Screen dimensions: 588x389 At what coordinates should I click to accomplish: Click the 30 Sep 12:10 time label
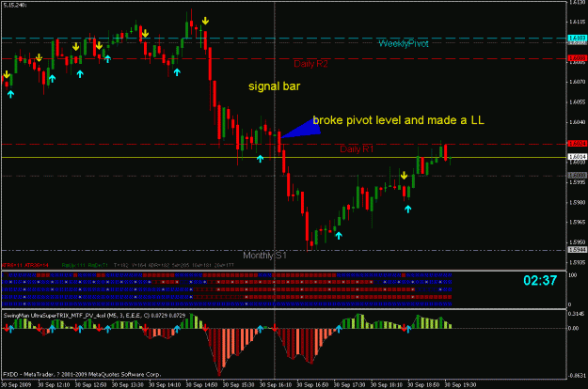(54, 385)
